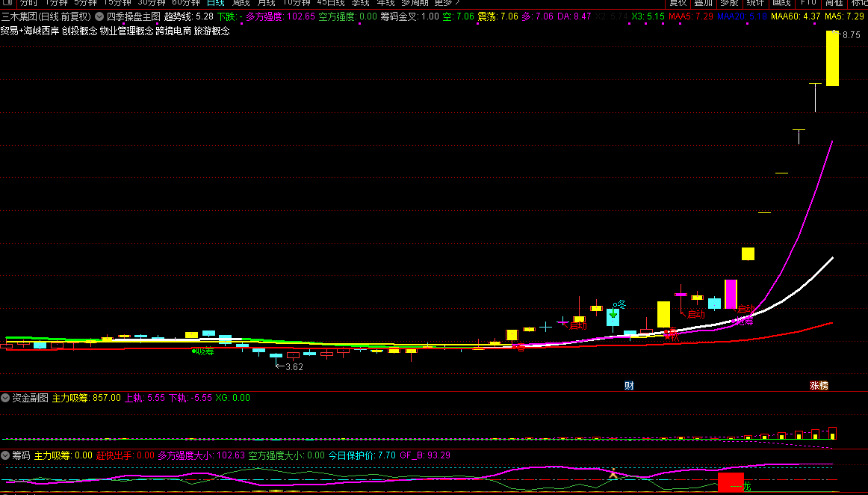Click the 涨榜 marker icon on chart
Viewport: 868px width, 495px height.
[819, 386]
